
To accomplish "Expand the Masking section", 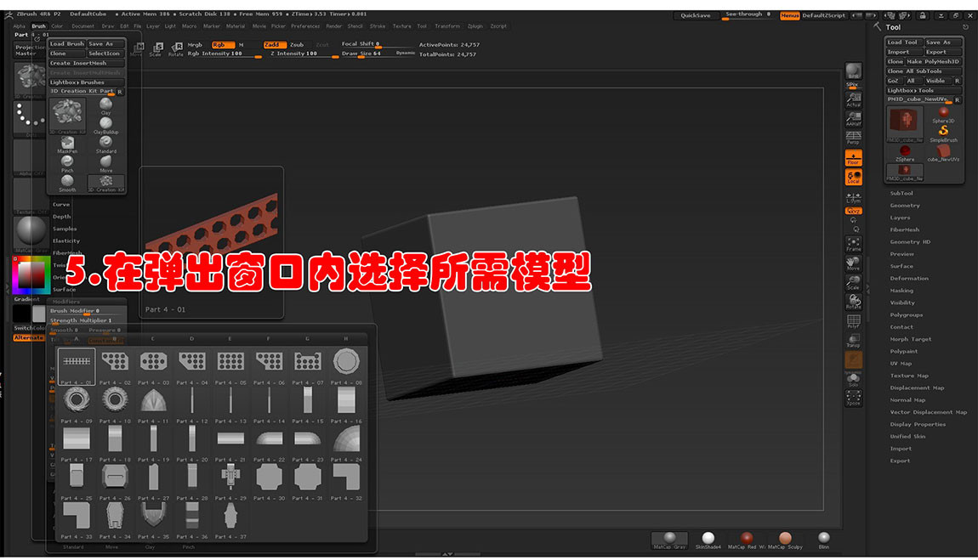I will tap(901, 291).
